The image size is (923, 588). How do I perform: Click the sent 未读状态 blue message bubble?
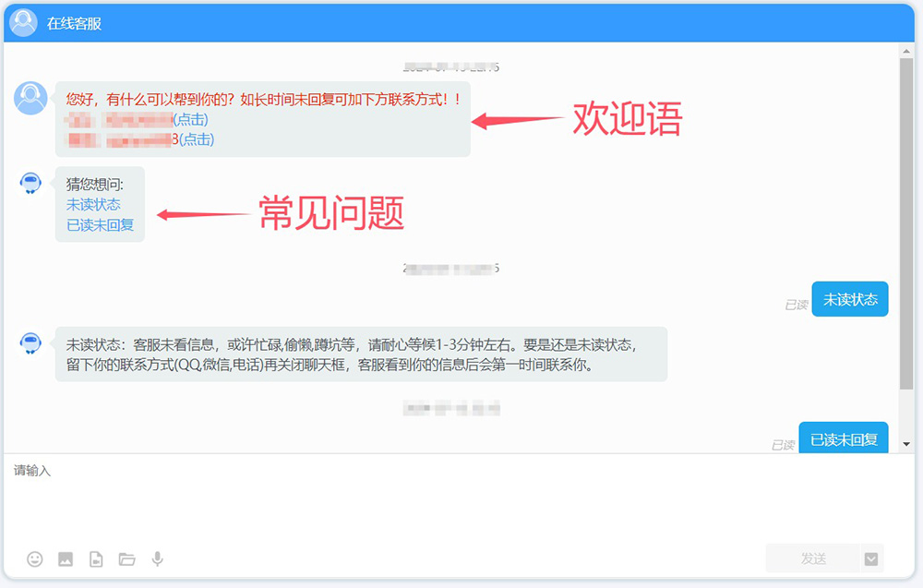(849, 299)
